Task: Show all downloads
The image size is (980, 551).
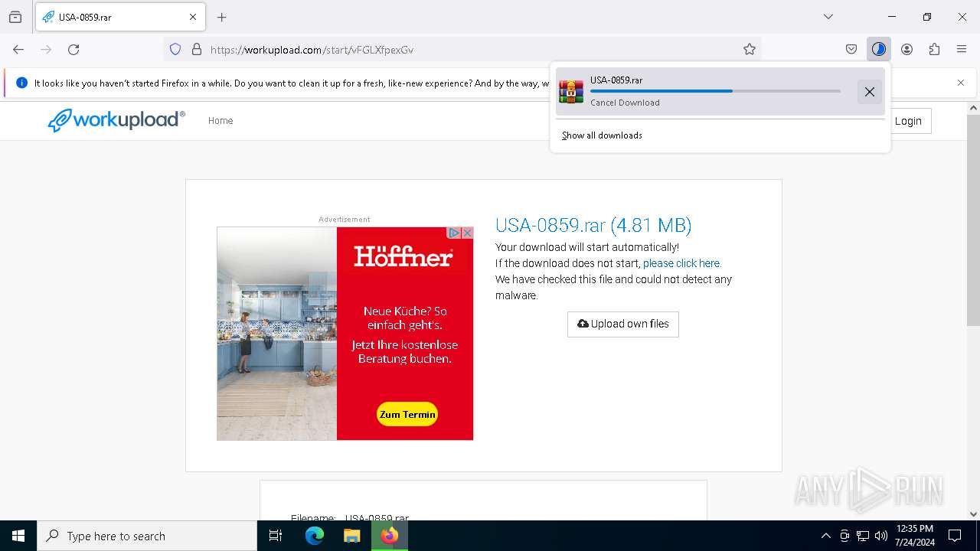Action: (602, 135)
